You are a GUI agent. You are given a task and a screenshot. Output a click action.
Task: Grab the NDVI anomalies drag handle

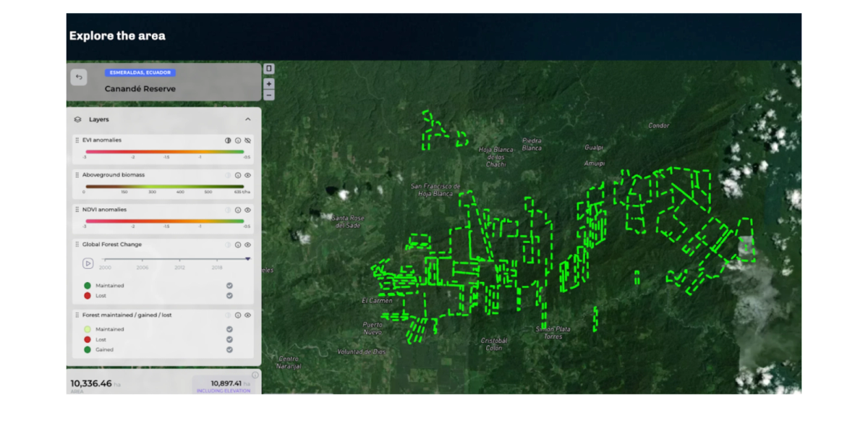[77, 210]
